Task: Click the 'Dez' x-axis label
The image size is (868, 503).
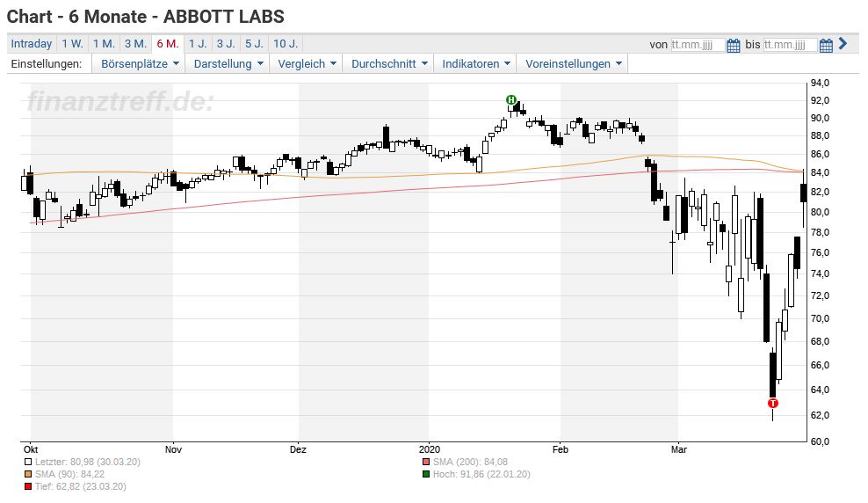Action: 298,449
